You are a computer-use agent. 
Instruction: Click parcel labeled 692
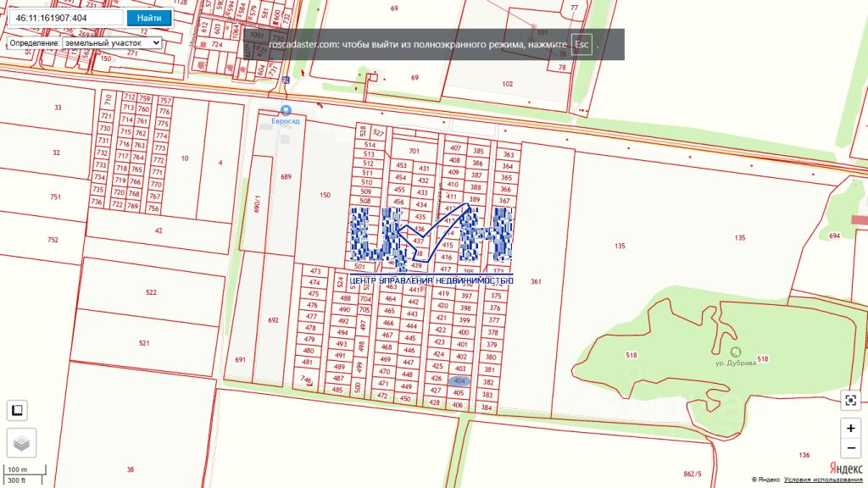pyautogui.click(x=273, y=320)
